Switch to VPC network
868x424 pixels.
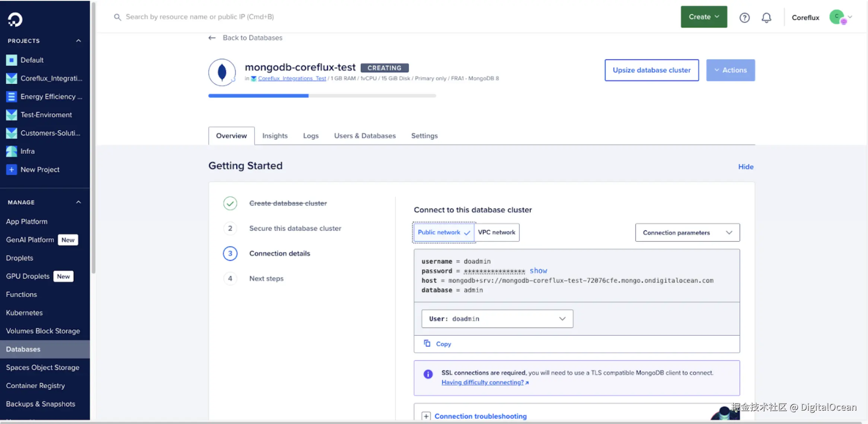(497, 232)
